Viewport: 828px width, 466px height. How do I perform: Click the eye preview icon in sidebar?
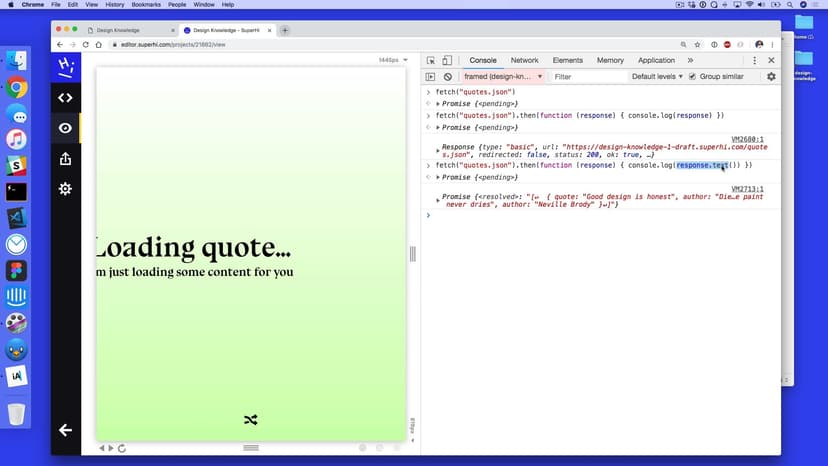65,128
